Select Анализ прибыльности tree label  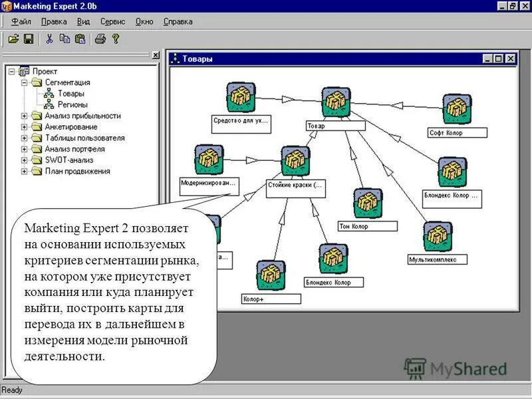pos(82,116)
